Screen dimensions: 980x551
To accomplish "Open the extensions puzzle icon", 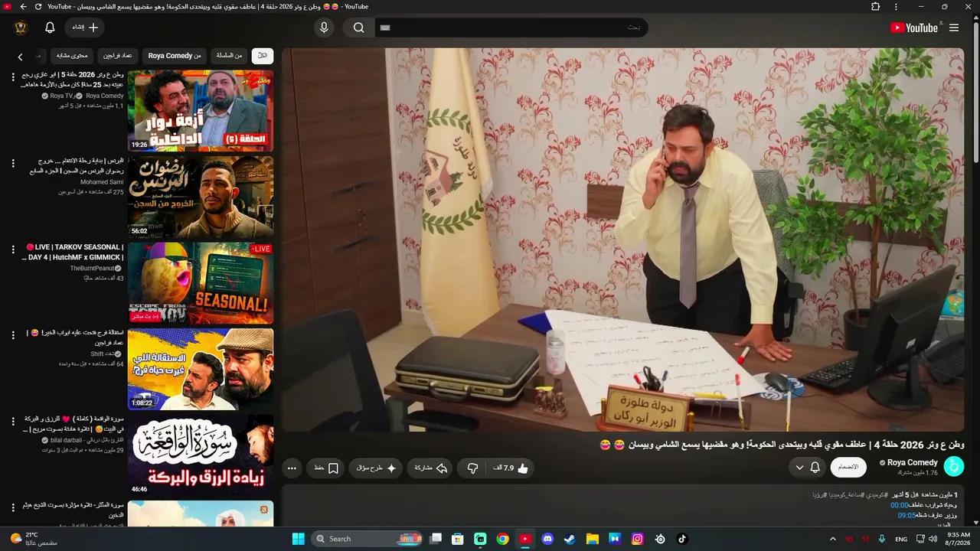I will tap(875, 7).
